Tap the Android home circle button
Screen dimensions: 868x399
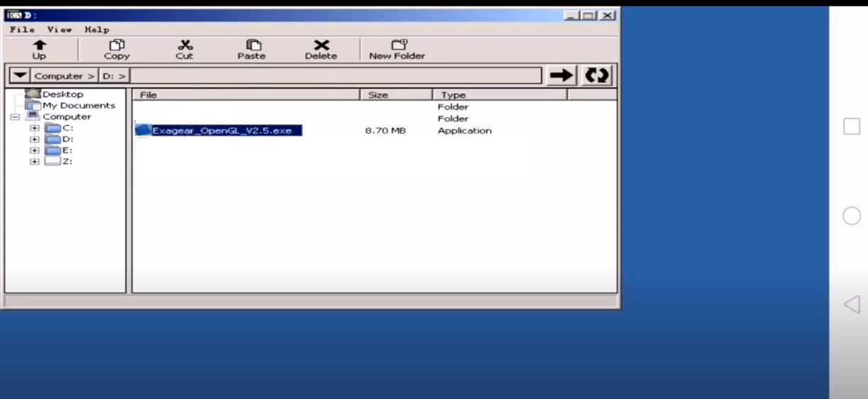point(852,217)
